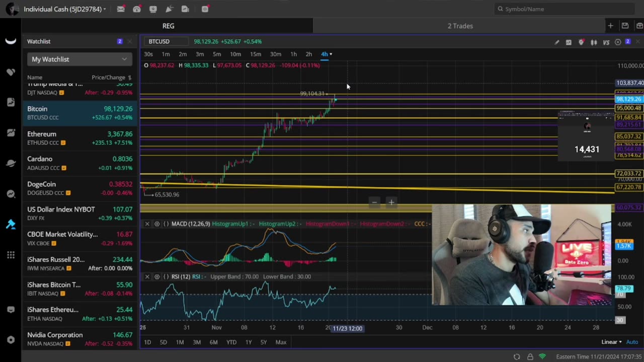Toggle MACD indicator visibility eye
The image size is (644, 362).
[157, 224]
